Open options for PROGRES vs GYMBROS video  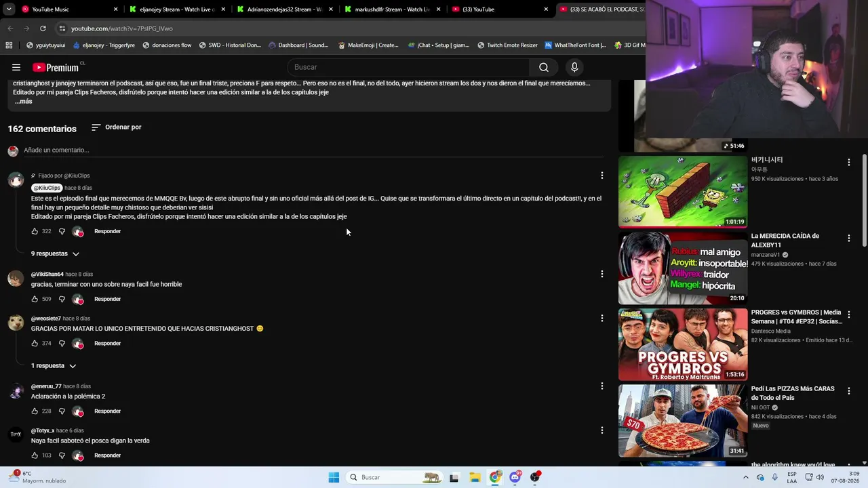pyautogui.click(x=848, y=314)
